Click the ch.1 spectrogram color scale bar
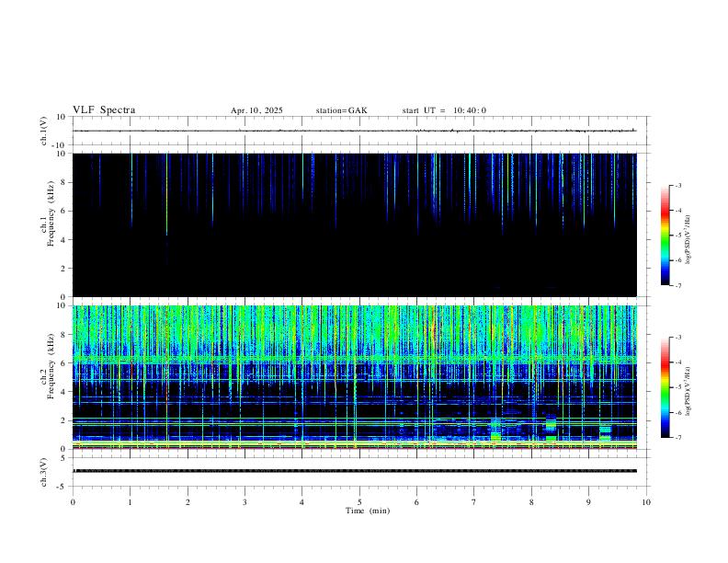 coord(665,236)
